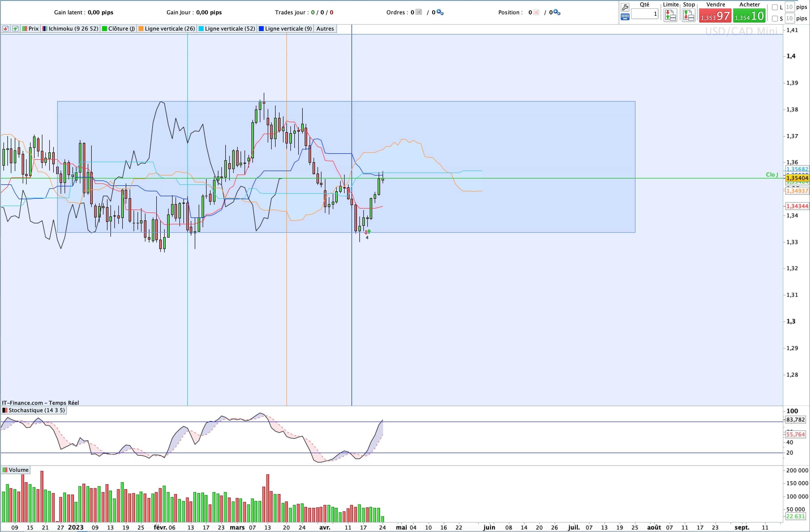Click the Stop order icon

[688, 15]
